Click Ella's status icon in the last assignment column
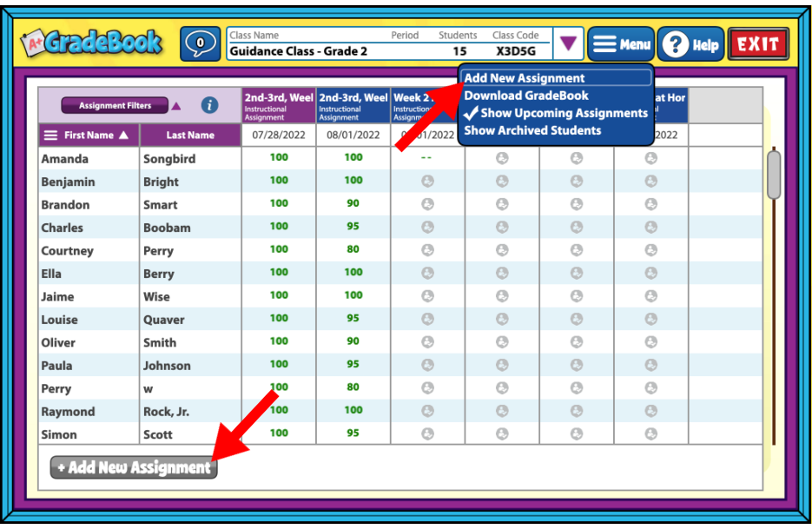Image resolution: width=812 pixels, height=529 pixels. pyautogui.click(x=651, y=273)
